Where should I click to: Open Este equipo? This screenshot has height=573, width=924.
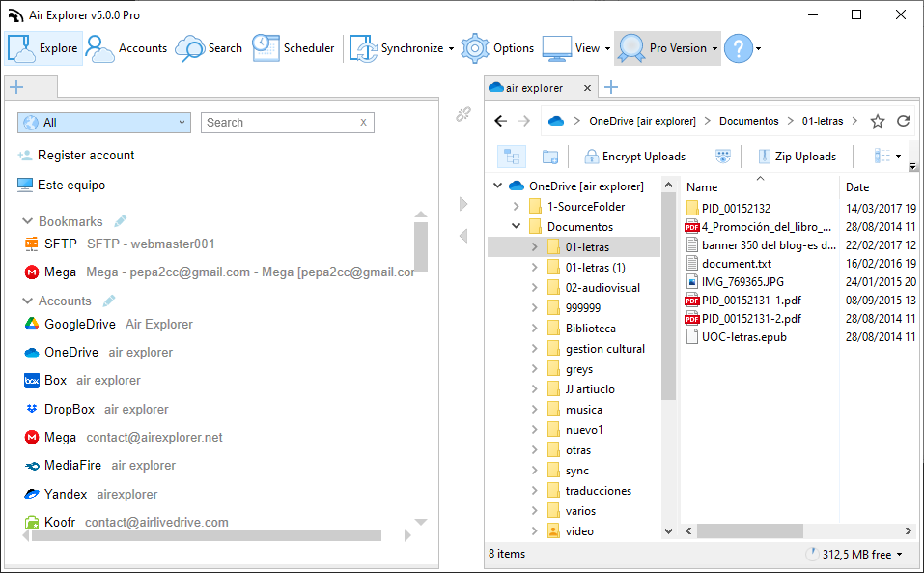(61, 186)
